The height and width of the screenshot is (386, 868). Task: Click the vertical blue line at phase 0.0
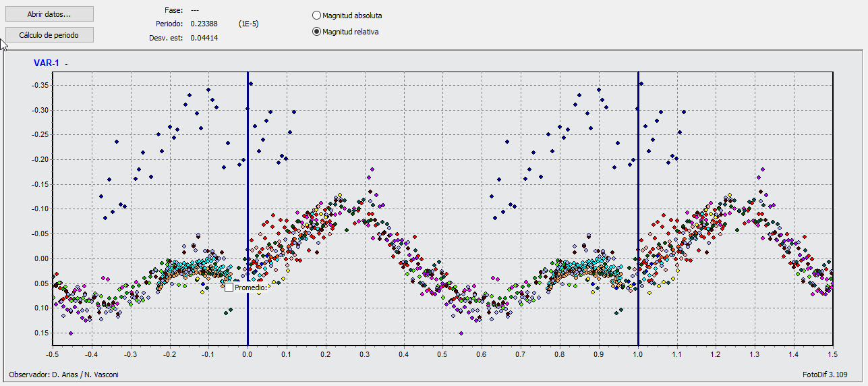tap(248, 169)
